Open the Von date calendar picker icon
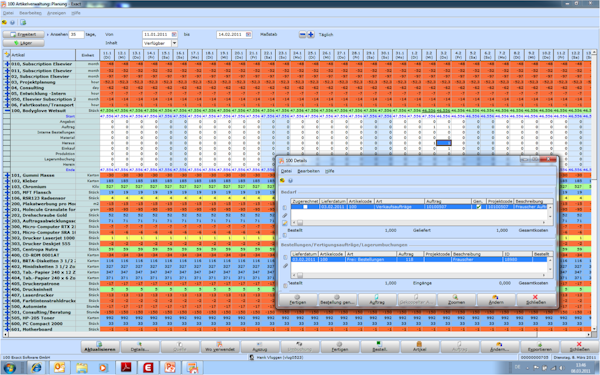 click(174, 34)
